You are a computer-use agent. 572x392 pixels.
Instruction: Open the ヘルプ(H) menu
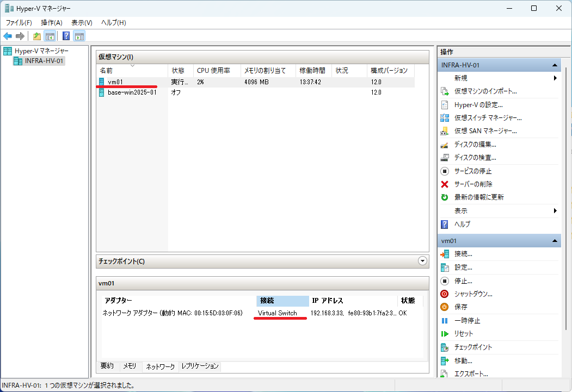pos(113,23)
